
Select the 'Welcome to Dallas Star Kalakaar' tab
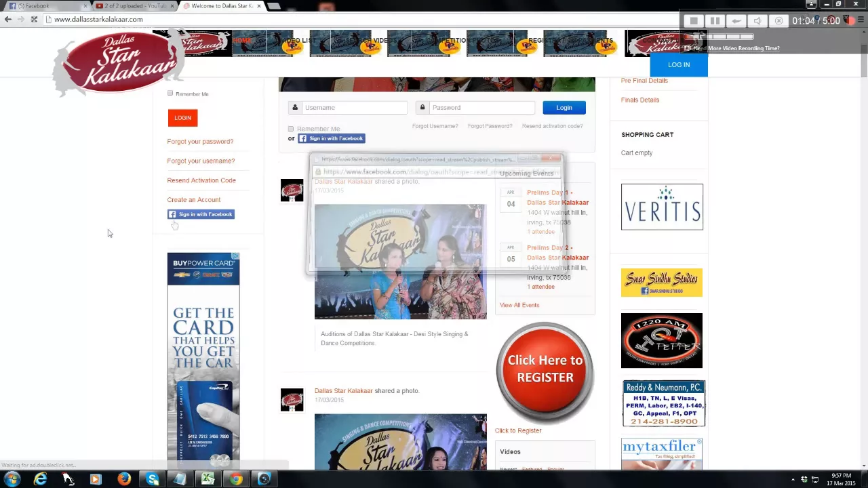pyautogui.click(x=222, y=6)
